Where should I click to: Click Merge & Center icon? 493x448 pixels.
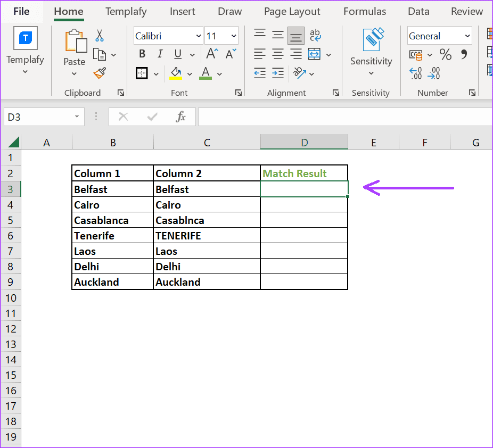coord(315,54)
